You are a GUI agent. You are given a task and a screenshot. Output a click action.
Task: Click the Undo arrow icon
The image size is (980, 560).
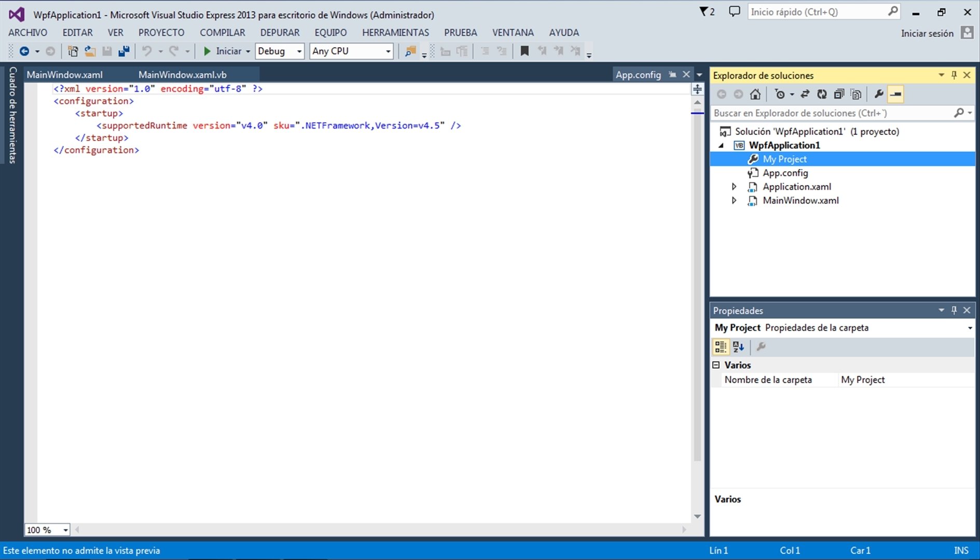[x=147, y=51]
